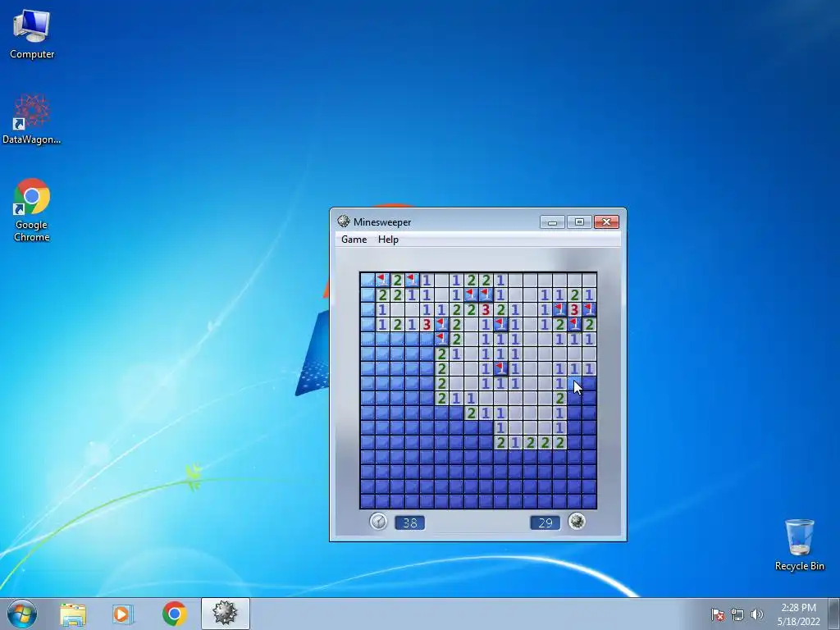Image resolution: width=840 pixels, height=630 pixels.
Task: Maximize the Minesweeper window
Action: tap(579, 221)
